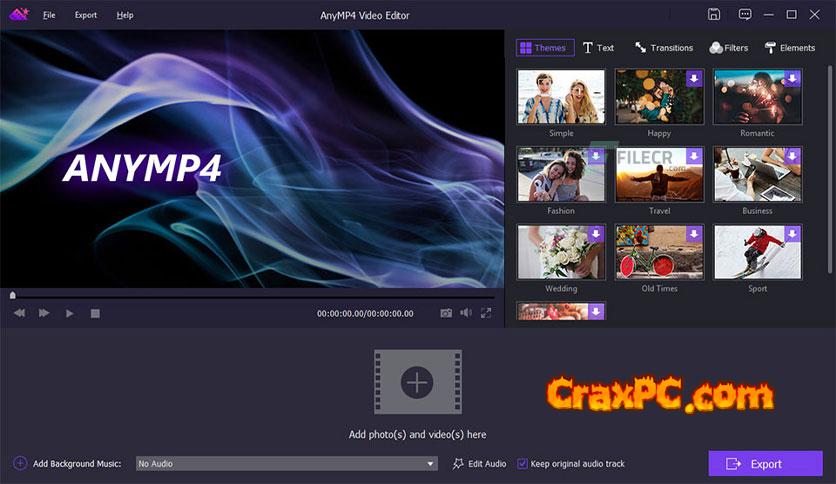Open the feedback chat icon in title bar

744,15
